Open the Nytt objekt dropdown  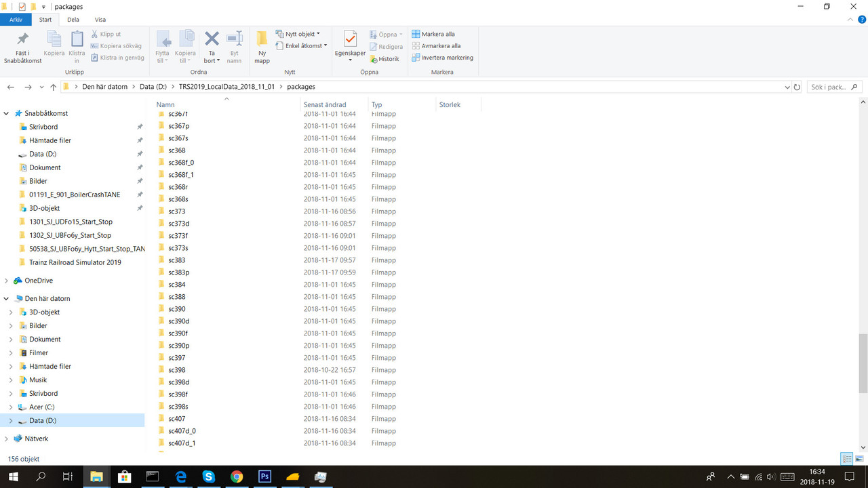point(300,33)
